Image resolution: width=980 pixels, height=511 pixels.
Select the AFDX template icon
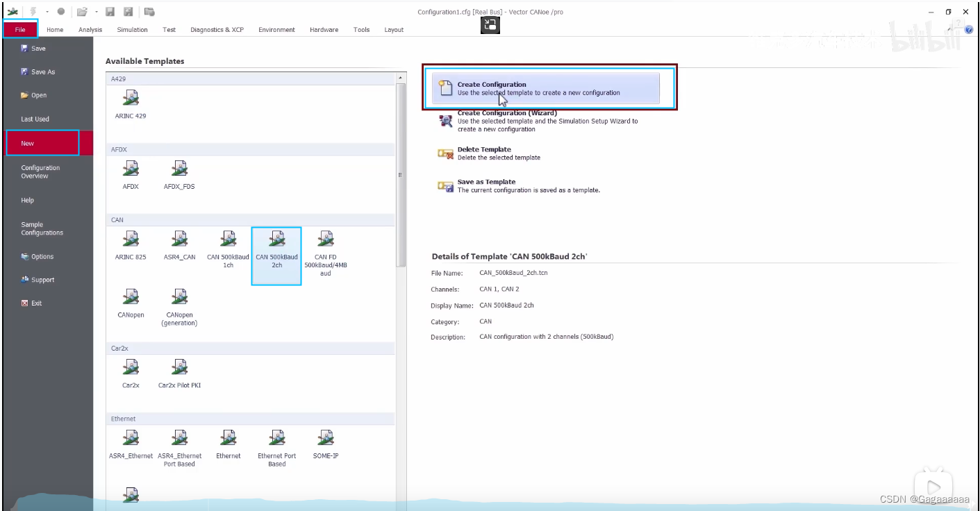coord(131,176)
